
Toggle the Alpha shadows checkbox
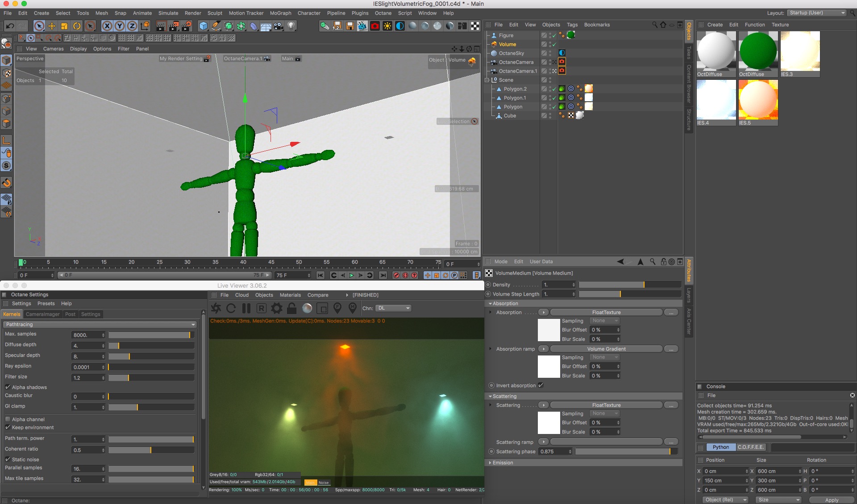[8, 387]
